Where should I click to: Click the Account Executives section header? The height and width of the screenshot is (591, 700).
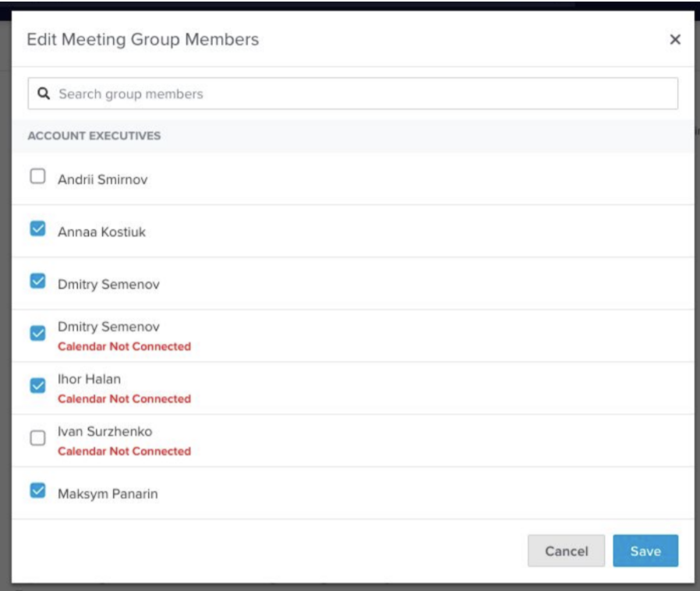pyautogui.click(x=94, y=136)
